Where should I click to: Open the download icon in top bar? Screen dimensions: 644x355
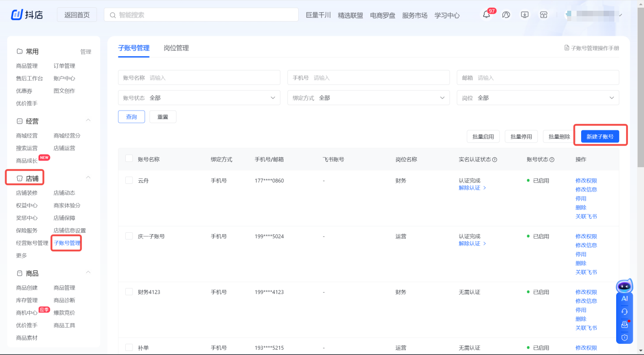[x=525, y=15]
